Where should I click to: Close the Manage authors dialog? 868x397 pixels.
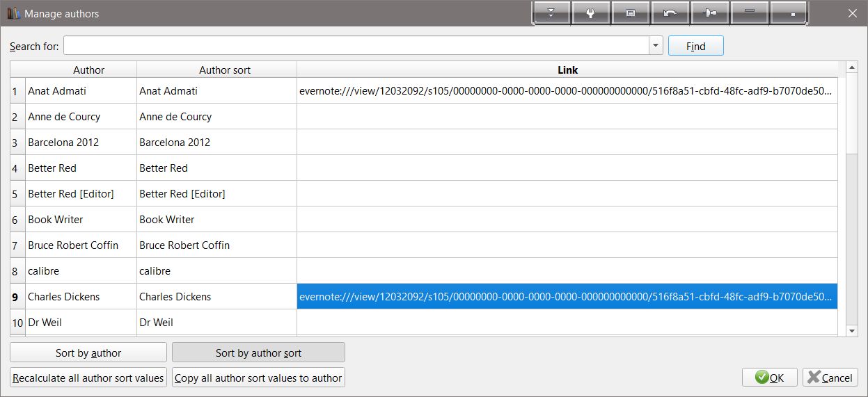click(x=852, y=13)
